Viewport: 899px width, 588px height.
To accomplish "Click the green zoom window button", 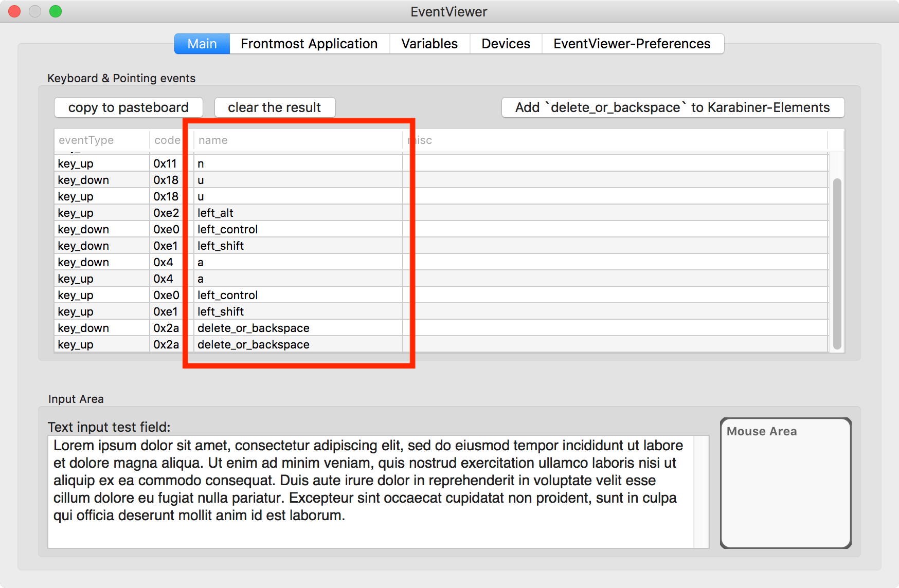I will (56, 11).
